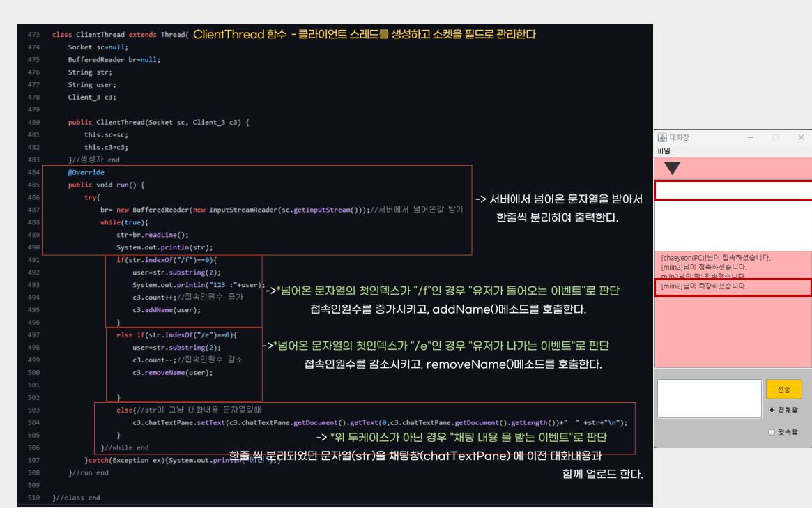Click the 전송 send button
Screen dimensions: 812x508
[x=786, y=389]
